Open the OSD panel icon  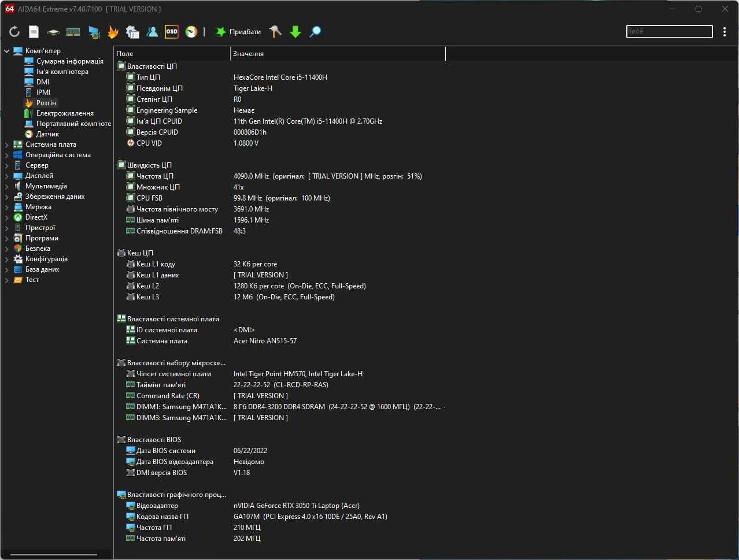point(172,32)
